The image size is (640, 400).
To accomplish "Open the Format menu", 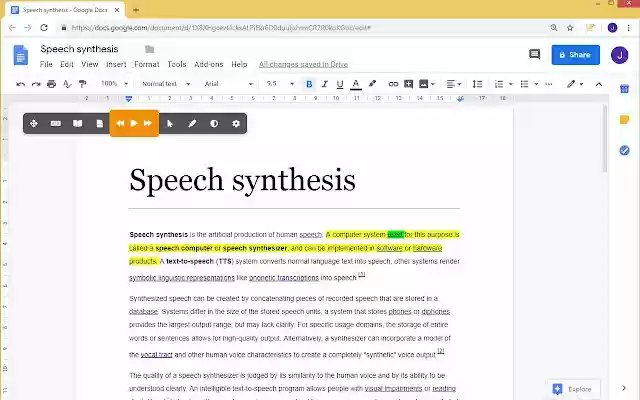I will tap(147, 64).
